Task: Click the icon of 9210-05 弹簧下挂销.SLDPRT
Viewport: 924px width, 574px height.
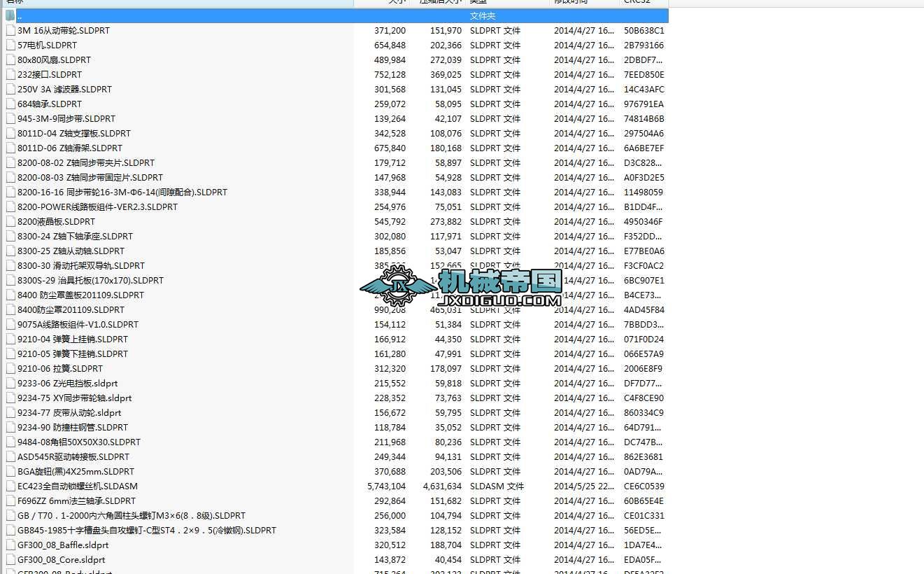Action: pyautogui.click(x=10, y=353)
